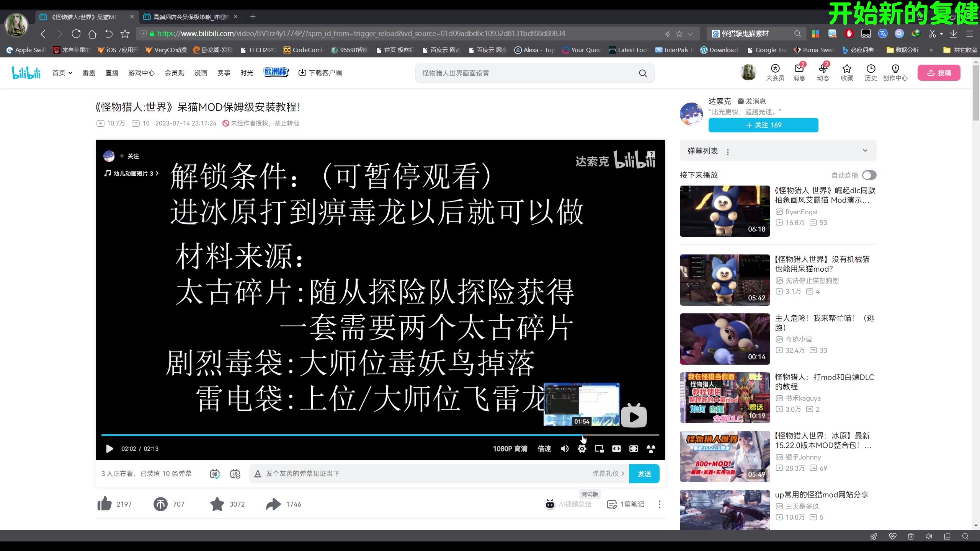The image size is (980, 551).
Task: Click the danmaku text input field
Action: click(x=425, y=474)
